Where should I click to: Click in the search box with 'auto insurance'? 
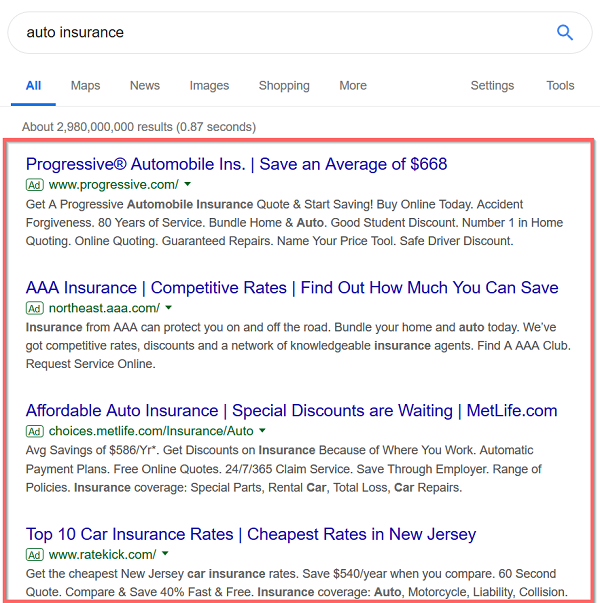tap(285, 33)
